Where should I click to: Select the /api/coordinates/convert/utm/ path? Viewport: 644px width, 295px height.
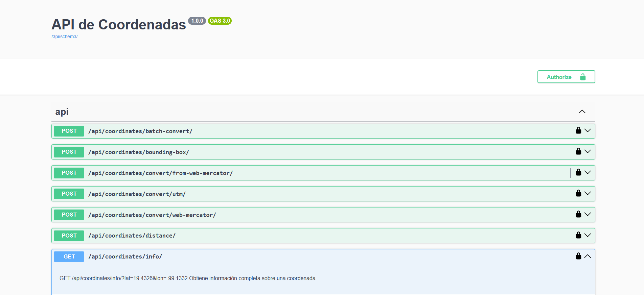137,194
